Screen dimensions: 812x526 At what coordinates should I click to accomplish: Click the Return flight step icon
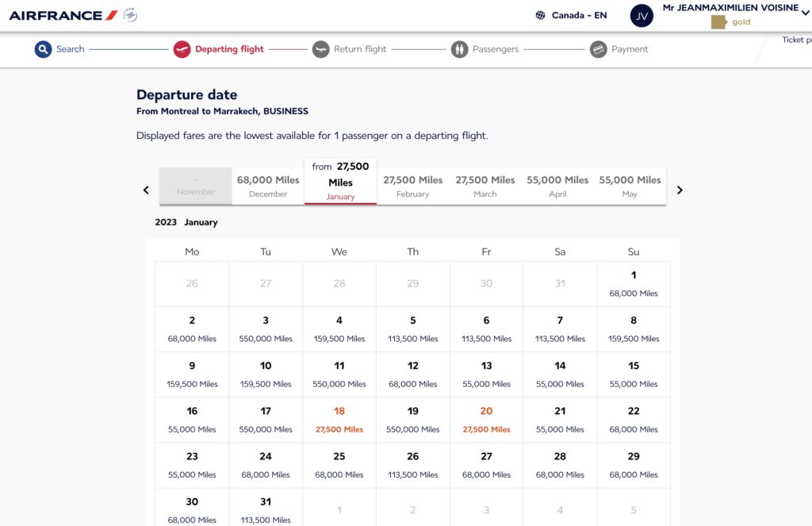click(320, 49)
